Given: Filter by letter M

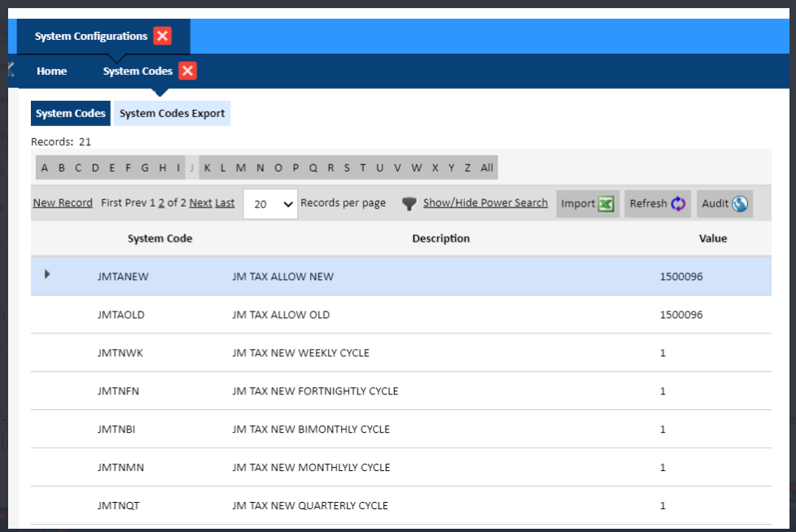Looking at the screenshot, I should 241,168.
